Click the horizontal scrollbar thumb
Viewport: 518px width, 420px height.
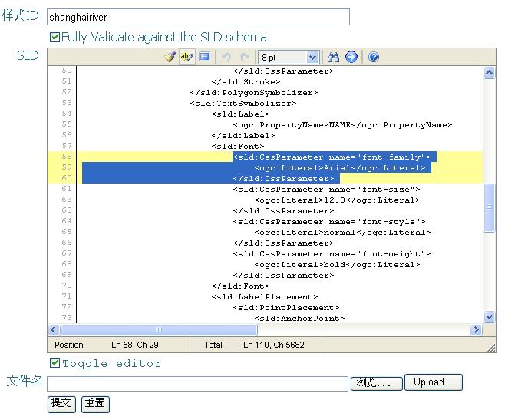coord(159,329)
